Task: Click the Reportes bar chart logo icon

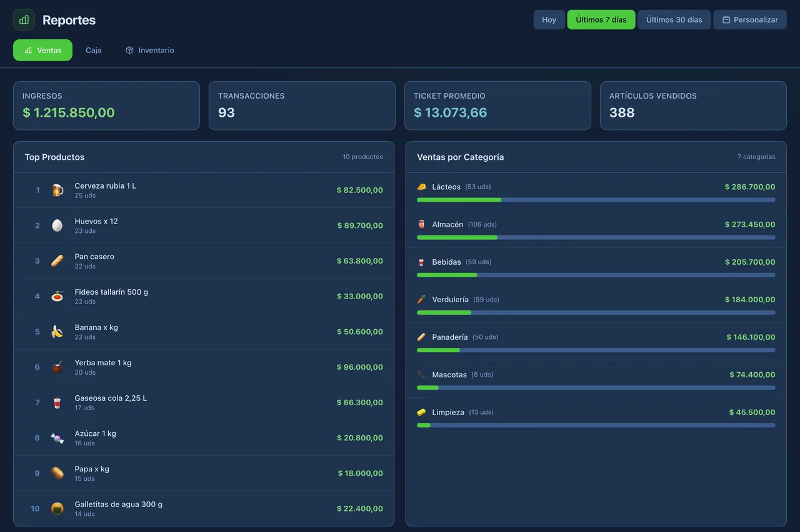Action: pos(24,20)
